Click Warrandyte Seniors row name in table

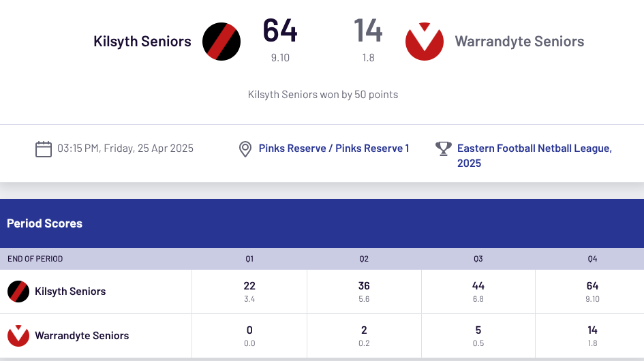pyautogui.click(x=82, y=336)
